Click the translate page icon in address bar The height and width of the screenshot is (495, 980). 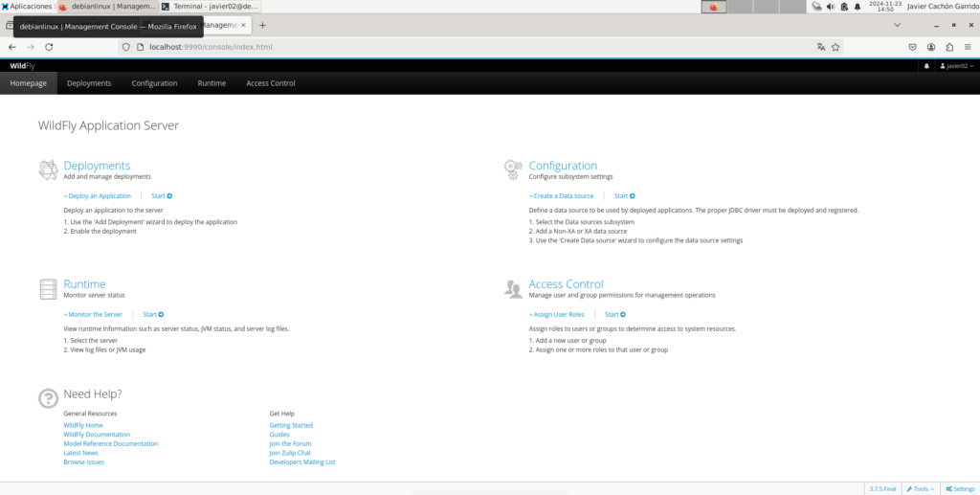tap(820, 47)
